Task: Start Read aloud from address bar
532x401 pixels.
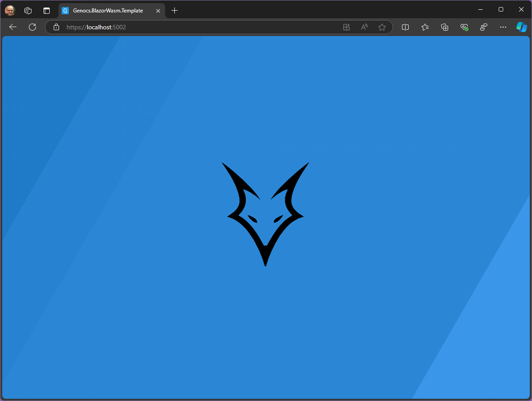Action: 364,27
